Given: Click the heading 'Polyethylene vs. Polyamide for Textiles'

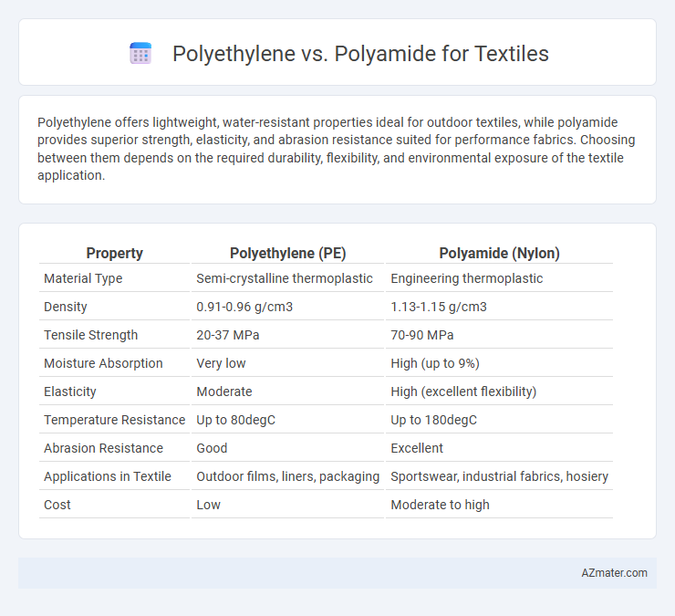Looking at the screenshot, I should pyautogui.click(x=360, y=54).
